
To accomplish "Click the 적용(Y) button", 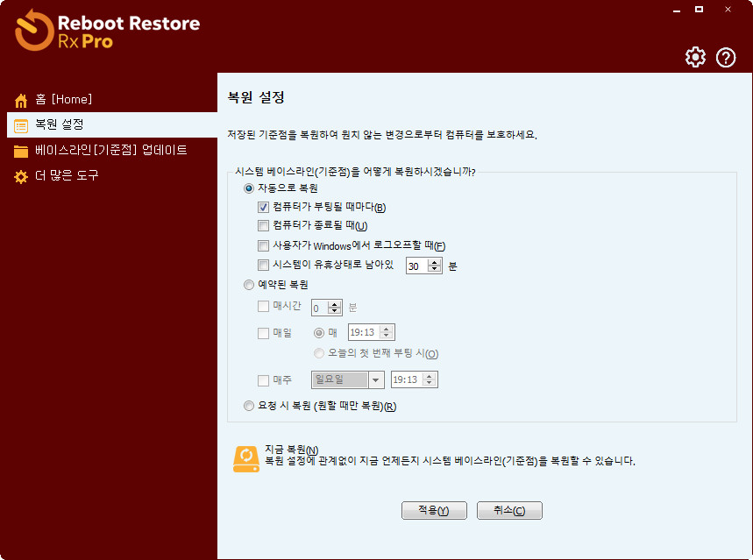I will (x=434, y=511).
